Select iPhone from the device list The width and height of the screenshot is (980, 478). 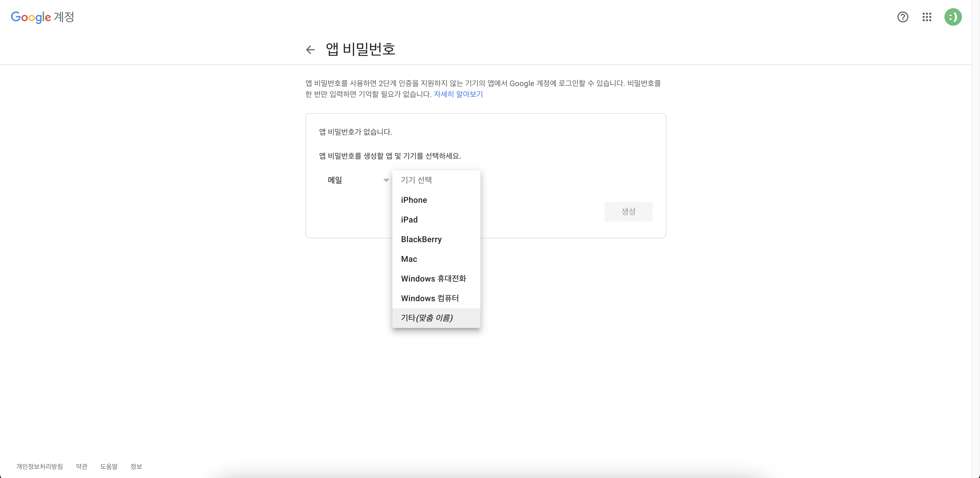coord(414,200)
